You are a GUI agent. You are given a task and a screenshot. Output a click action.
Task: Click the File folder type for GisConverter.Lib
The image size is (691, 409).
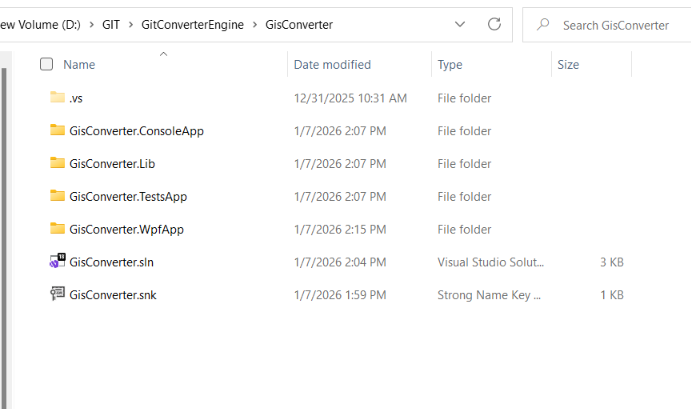(464, 164)
